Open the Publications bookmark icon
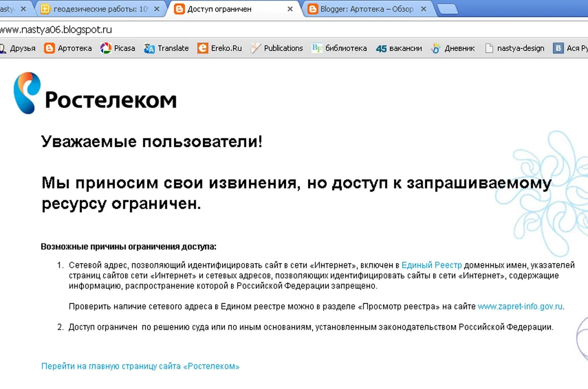The image size is (588, 389). [255, 48]
